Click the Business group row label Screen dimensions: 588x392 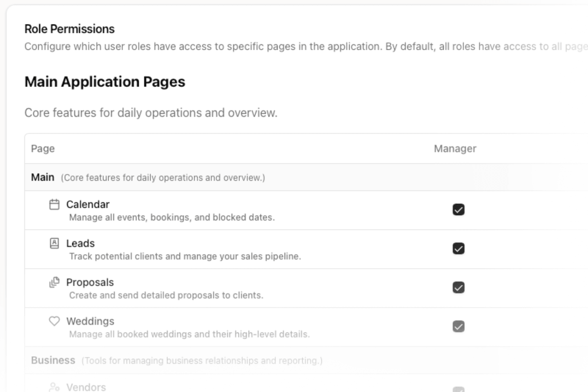click(x=53, y=360)
